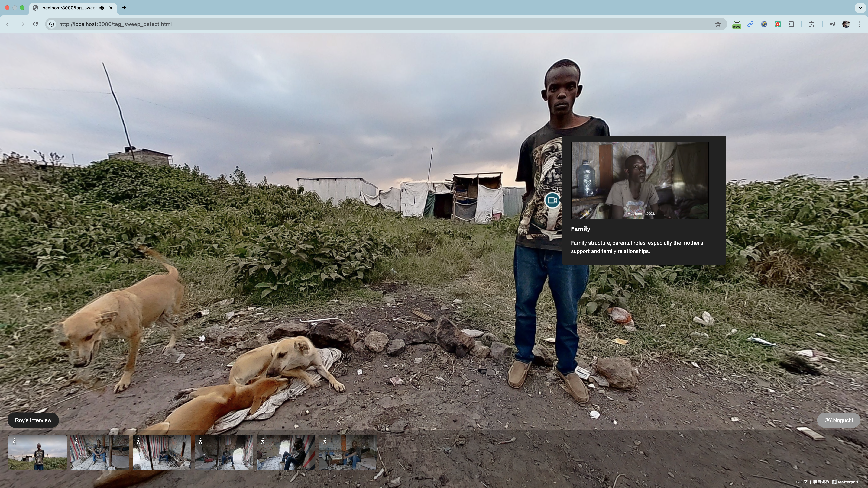This screenshot has width=868, height=488.
Task: Click the Google Lens camera search icon
Action: click(x=811, y=24)
